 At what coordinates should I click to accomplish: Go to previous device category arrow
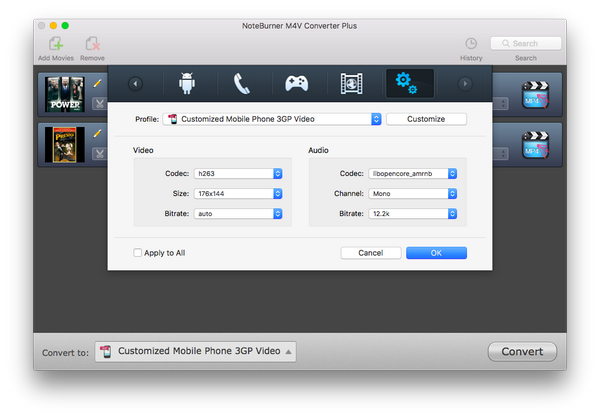(135, 83)
